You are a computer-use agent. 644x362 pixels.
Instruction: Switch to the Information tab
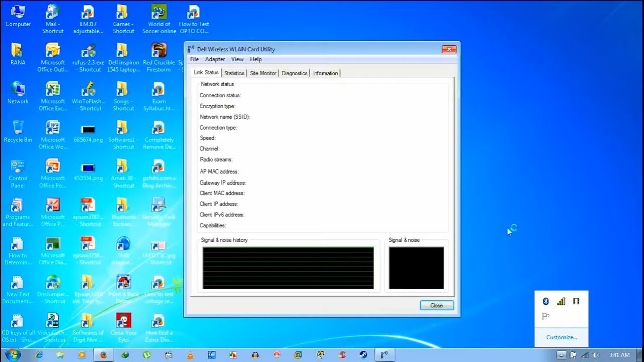pyautogui.click(x=326, y=73)
